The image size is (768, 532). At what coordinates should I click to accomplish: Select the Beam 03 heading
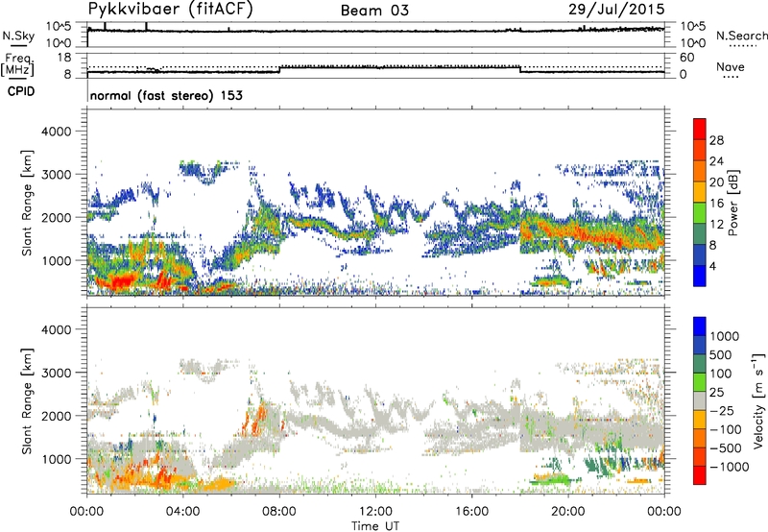pyautogui.click(x=374, y=11)
